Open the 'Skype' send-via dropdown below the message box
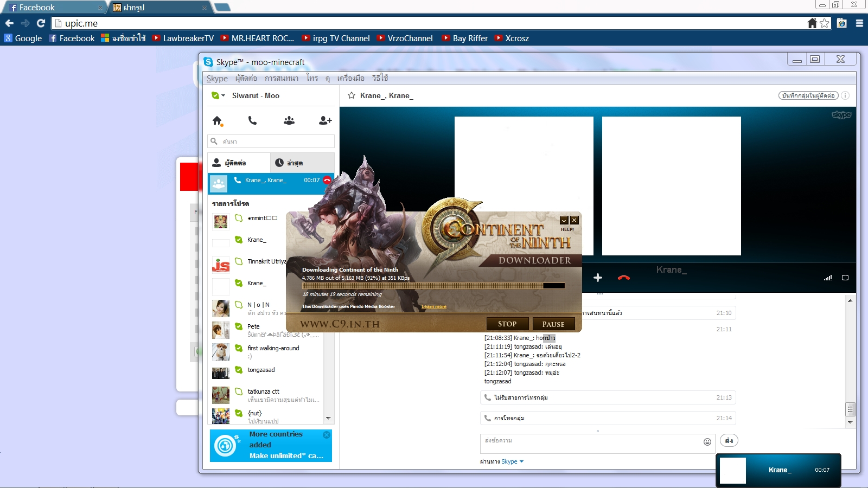Image resolution: width=868 pixels, height=488 pixels. coord(513,461)
